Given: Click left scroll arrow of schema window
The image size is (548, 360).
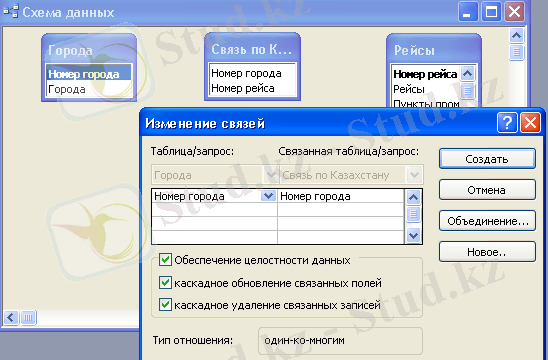Looking at the screenshot, I should coord(11,318).
